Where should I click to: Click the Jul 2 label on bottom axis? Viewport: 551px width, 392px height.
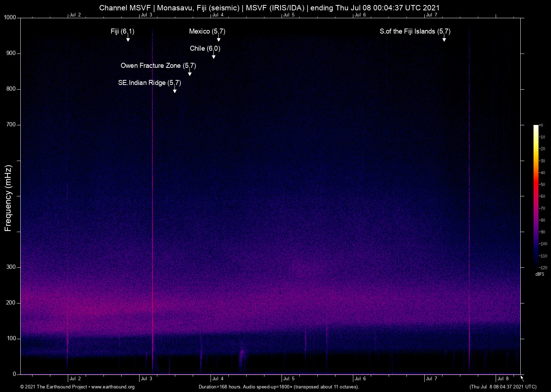[75, 379]
